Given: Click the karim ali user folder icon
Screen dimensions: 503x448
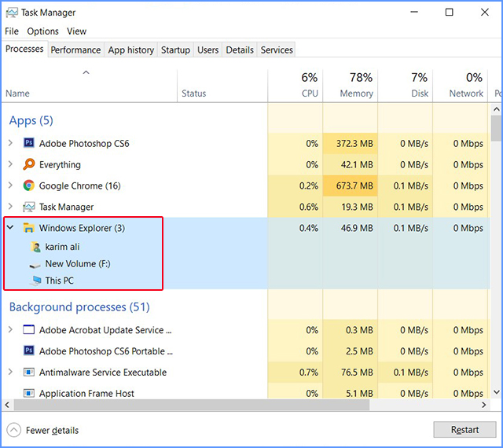Looking at the screenshot, I should click(36, 247).
